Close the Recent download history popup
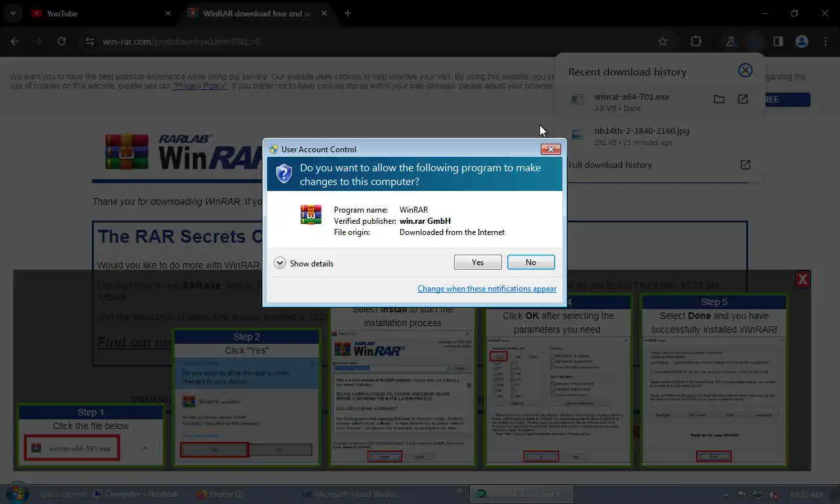 (745, 70)
